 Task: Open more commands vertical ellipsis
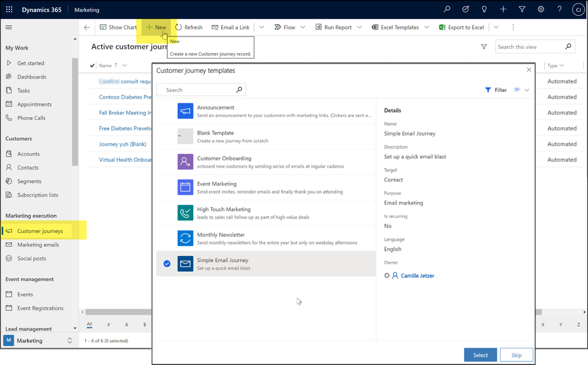coord(513,27)
